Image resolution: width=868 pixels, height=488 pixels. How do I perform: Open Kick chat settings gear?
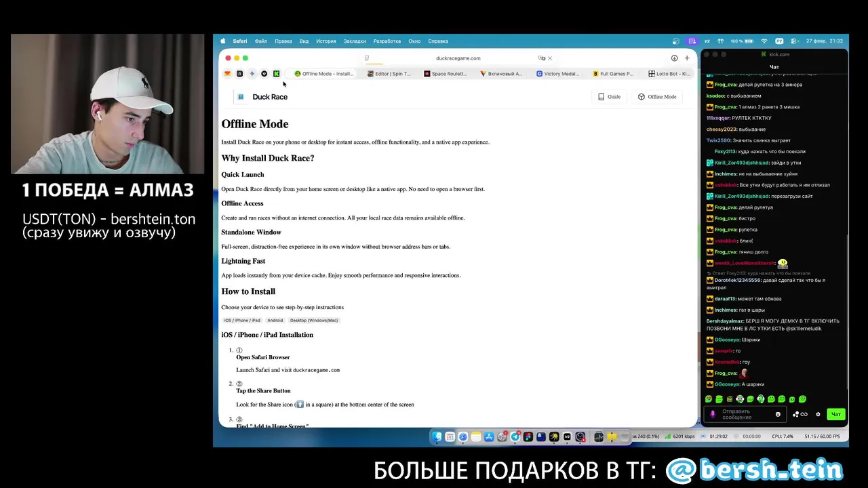(818, 414)
